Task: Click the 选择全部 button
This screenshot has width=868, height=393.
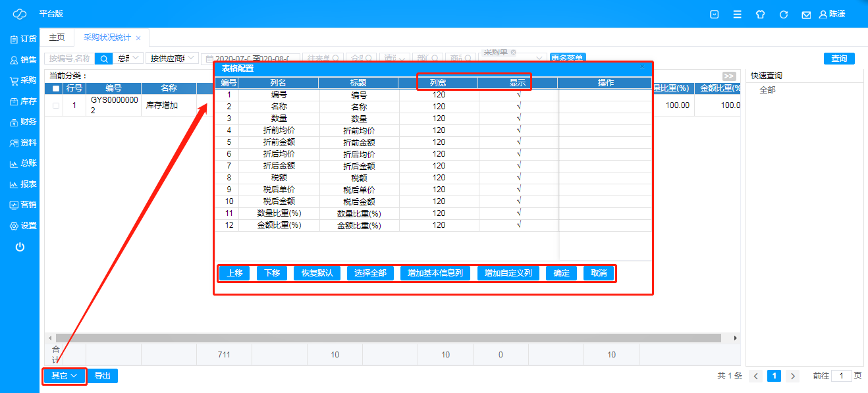Action: click(x=370, y=273)
